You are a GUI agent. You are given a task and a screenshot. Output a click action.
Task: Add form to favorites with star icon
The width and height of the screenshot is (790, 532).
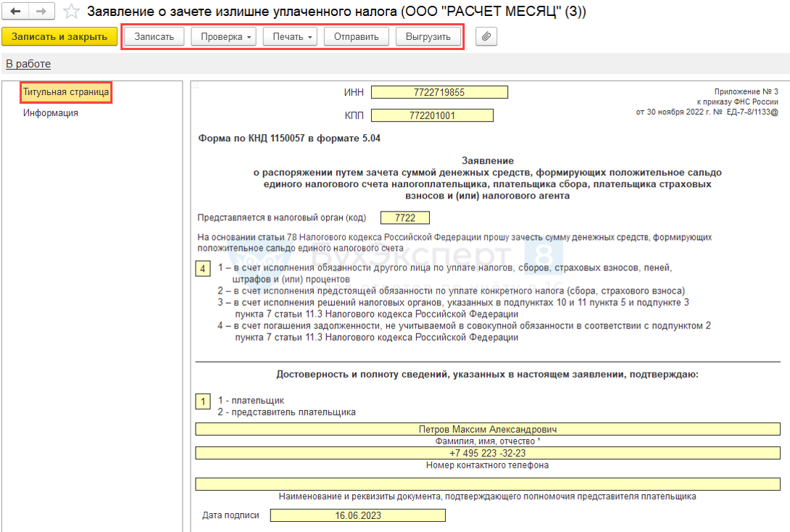tap(71, 12)
